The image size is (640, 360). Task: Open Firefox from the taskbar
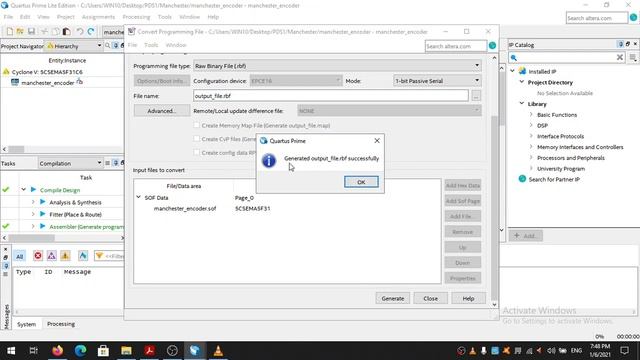click(x=58, y=350)
